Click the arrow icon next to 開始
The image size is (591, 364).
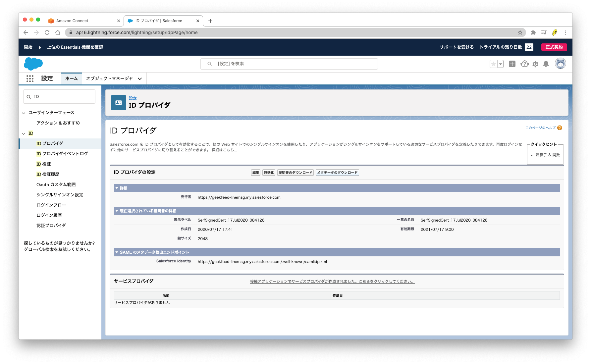pos(40,47)
